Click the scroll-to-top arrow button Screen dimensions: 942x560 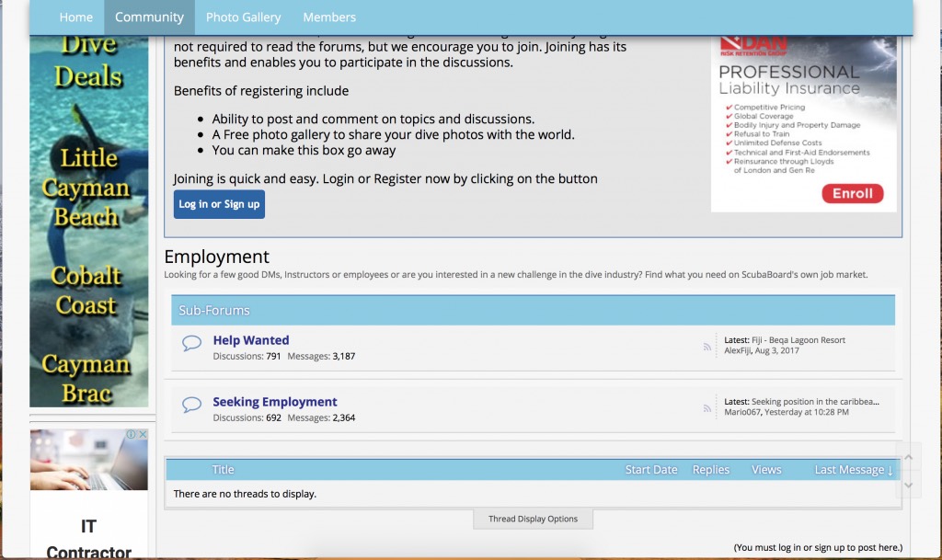[908, 457]
